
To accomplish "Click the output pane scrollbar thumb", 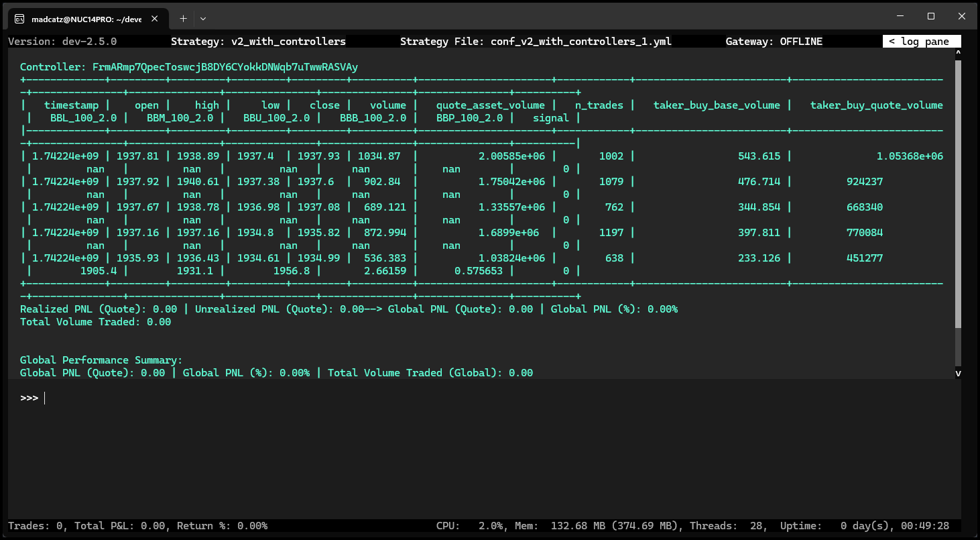I will click(x=958, y=195).
